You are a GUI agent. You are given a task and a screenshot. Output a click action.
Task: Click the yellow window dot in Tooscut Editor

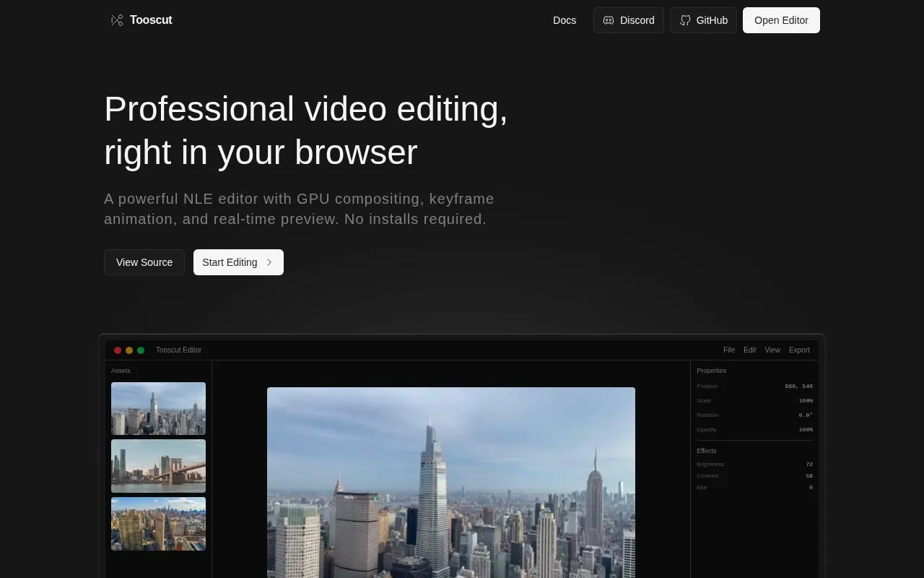[x=129, y=350]
